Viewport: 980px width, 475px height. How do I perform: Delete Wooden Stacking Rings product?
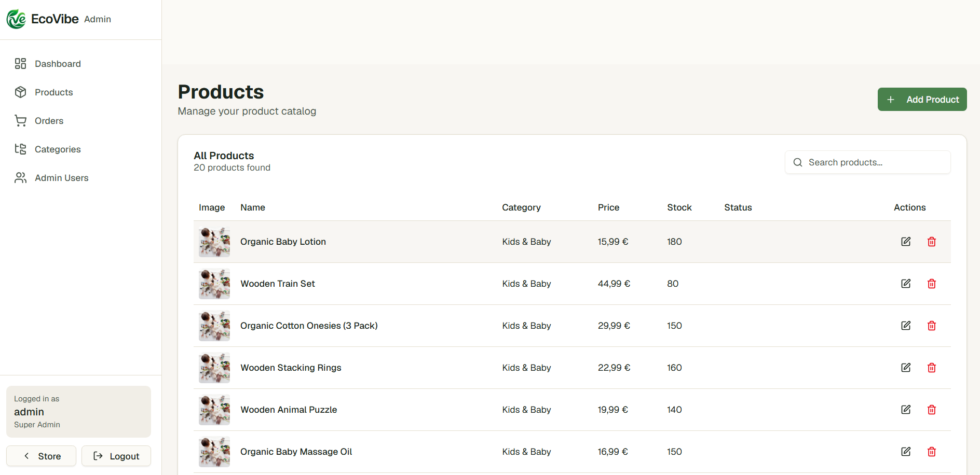pyautogui.click(x=932, y=368)
